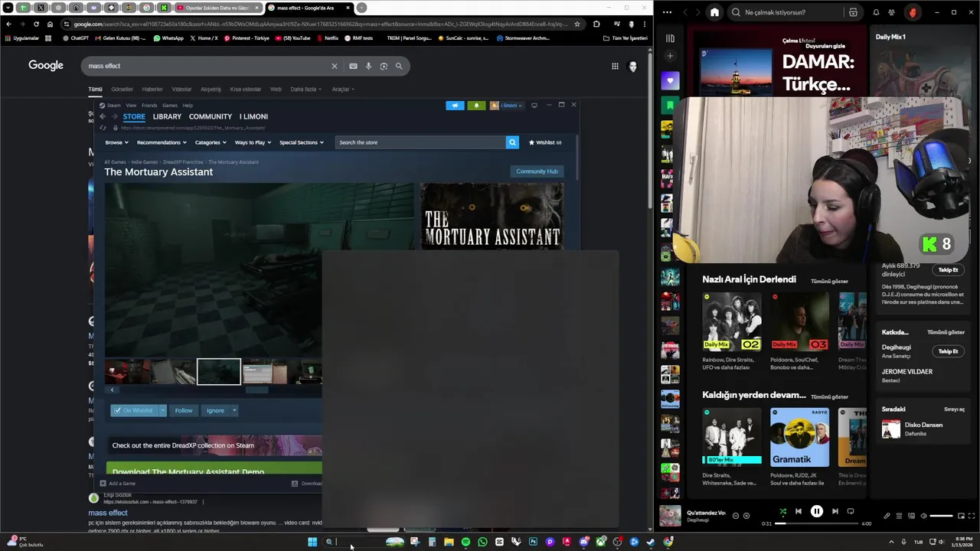Expand Steam Browse dropdown

tap(116, 142)
